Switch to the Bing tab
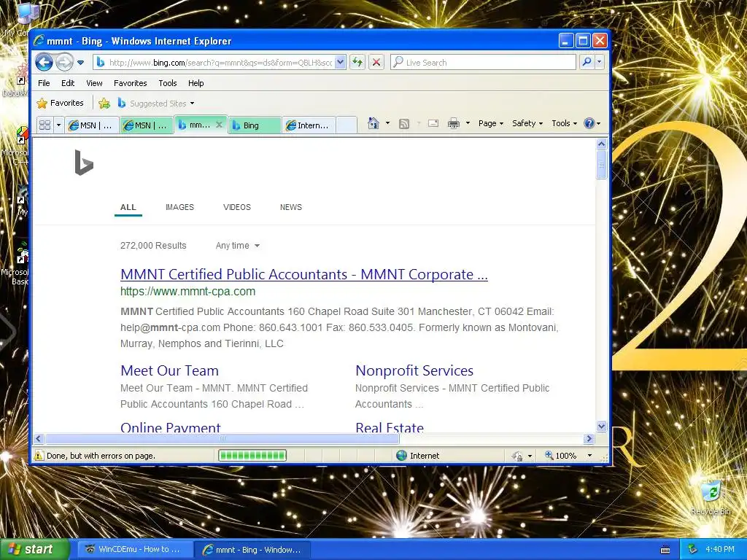 255,125
